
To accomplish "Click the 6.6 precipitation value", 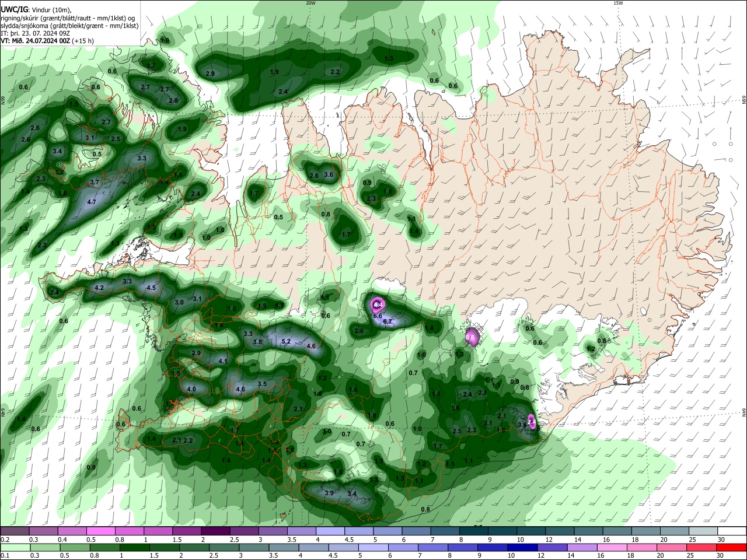I will pyautogui.click(x=377, y=316).
